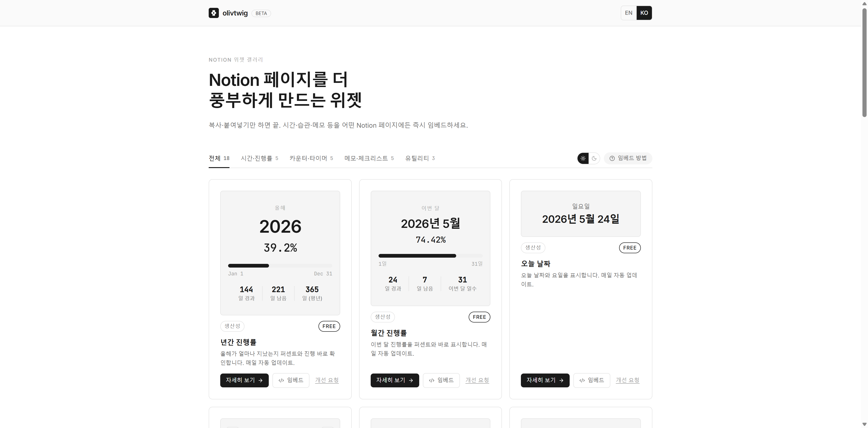This screenshot has height=428, width=868.
Task: Click 임베드 button on 오늘 날짜 card
Action: (x=592, y=380)
